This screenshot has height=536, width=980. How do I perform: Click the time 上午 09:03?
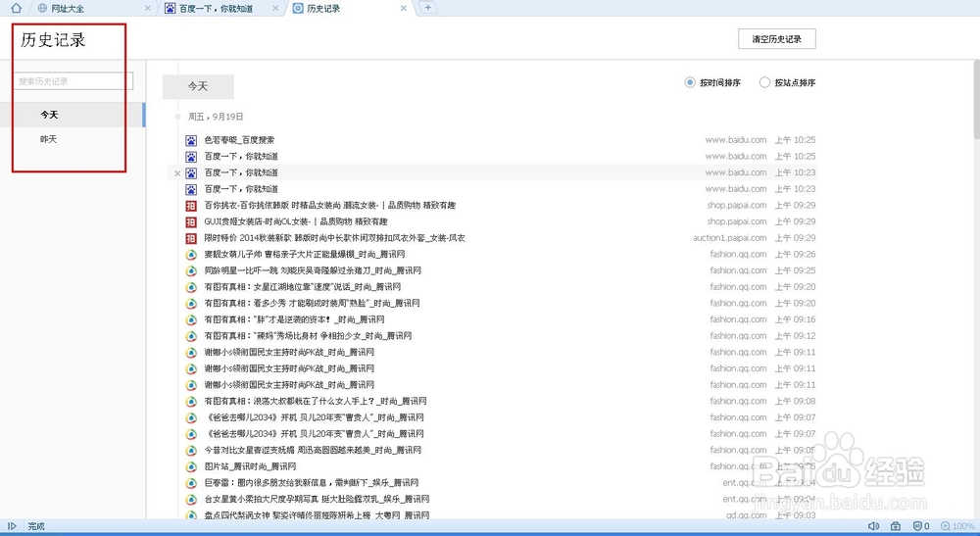point(795,515)
